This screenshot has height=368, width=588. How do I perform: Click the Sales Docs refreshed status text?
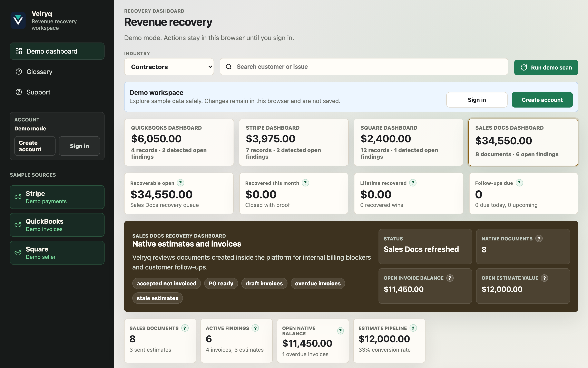coord(421,249)
